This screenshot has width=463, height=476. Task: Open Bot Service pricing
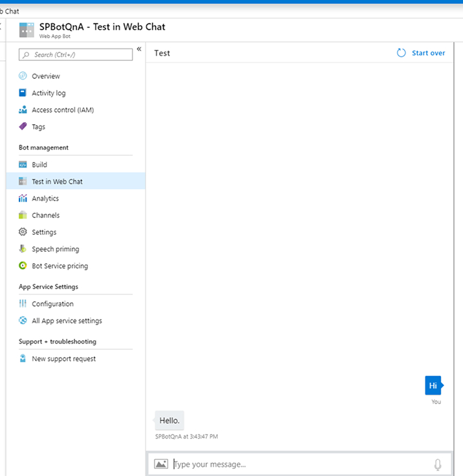pyautogui.click(x=59, y=266)
